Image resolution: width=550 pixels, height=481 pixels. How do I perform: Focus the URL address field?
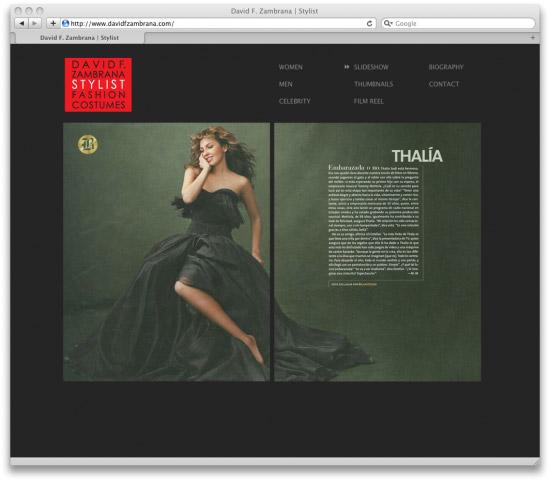click(x=218, y=24)
